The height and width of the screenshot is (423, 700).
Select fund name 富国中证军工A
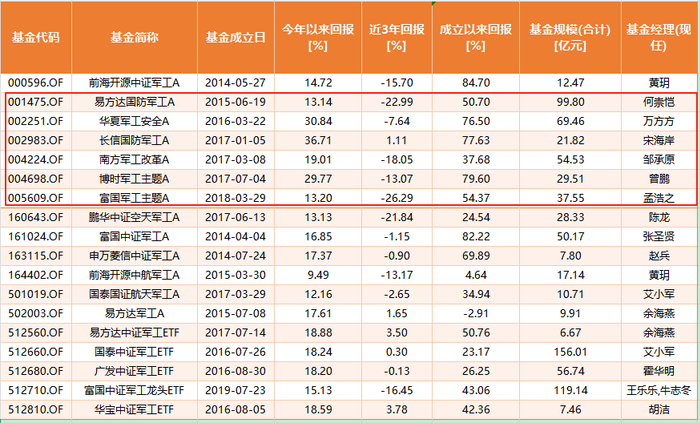pyautogui.click(x=134, y=236)
